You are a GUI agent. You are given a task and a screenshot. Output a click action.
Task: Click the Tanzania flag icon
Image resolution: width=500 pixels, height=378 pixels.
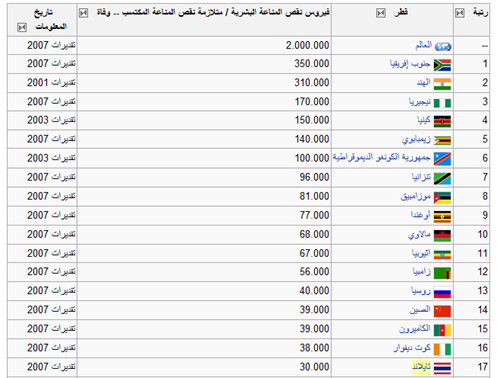tap(442, 179)
